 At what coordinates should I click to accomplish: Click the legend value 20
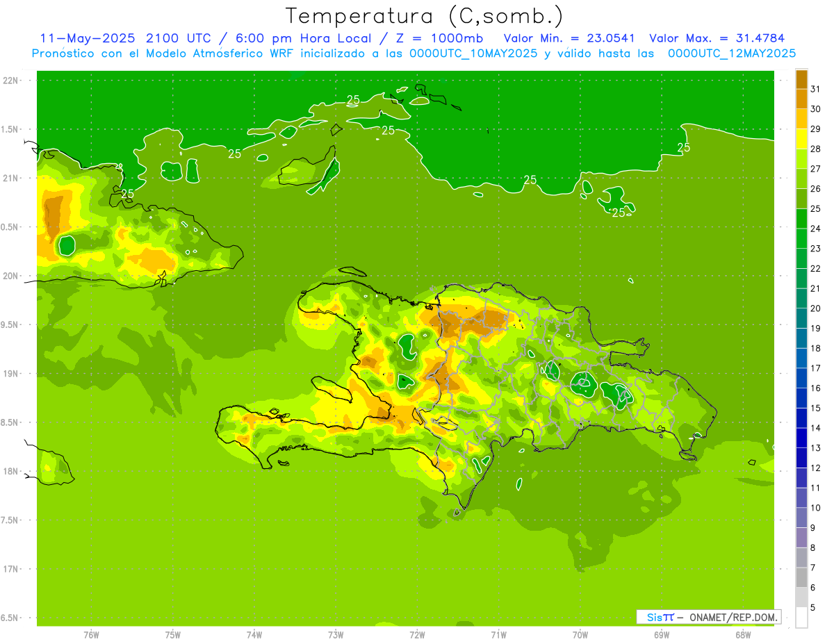[815, 308]
